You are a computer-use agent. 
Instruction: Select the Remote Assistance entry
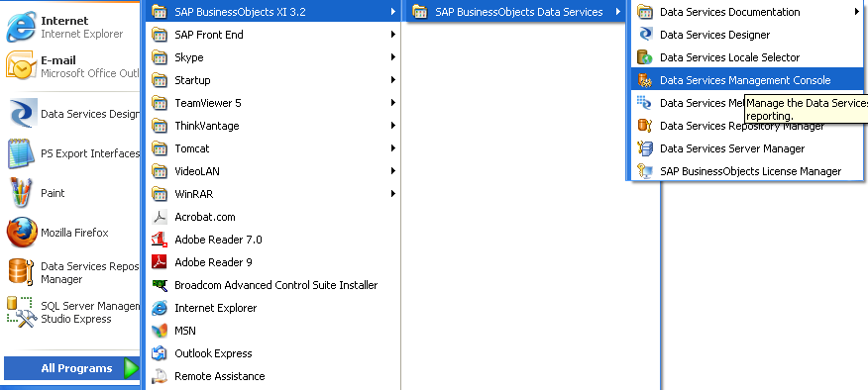point(274,376)
